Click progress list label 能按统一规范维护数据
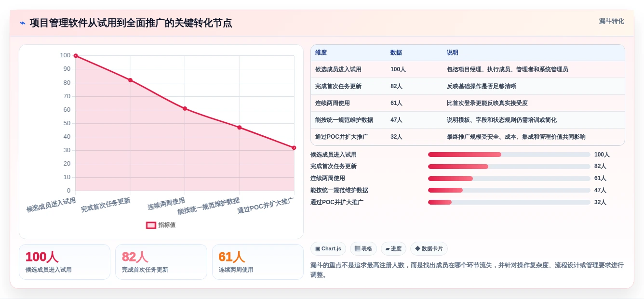The height and width of the screenshot is (299, 644). click(x=339, y=190)
